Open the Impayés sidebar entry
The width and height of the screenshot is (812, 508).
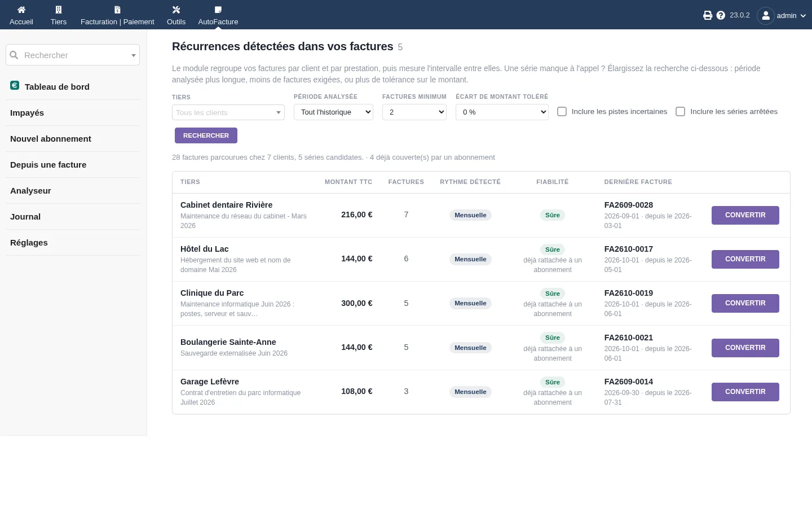pos(27,113)
